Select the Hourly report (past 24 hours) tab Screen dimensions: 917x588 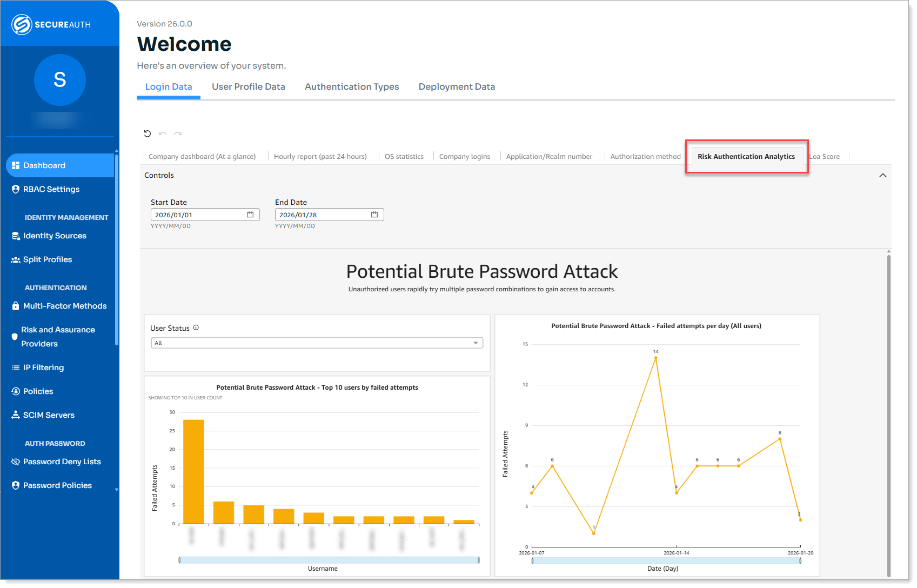coord(320,157)
